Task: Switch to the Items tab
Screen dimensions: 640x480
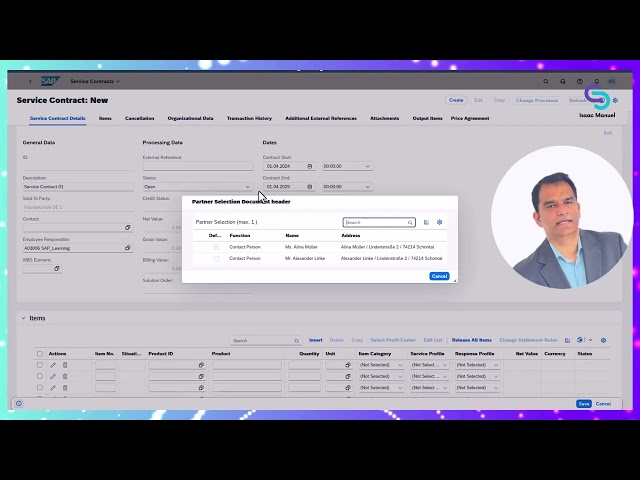Action: click(x=105, y=118)
